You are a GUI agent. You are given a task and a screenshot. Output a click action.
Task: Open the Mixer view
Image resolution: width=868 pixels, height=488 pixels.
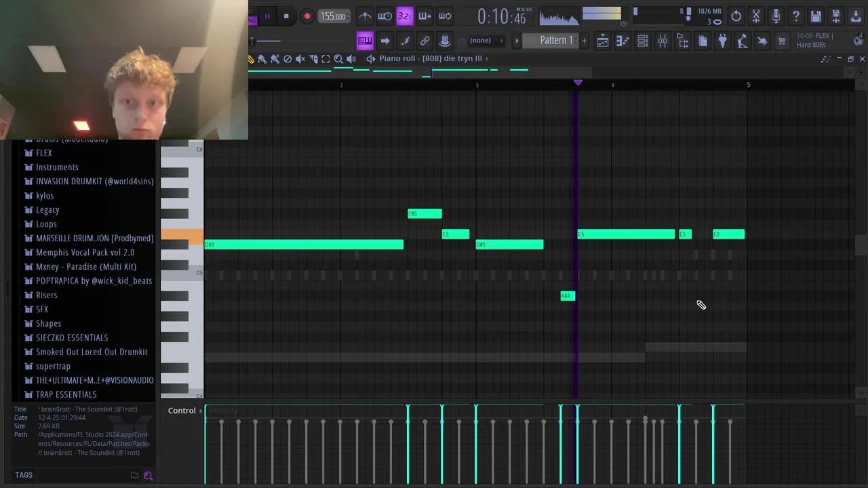pyautogui.click(x=663, y=41)
